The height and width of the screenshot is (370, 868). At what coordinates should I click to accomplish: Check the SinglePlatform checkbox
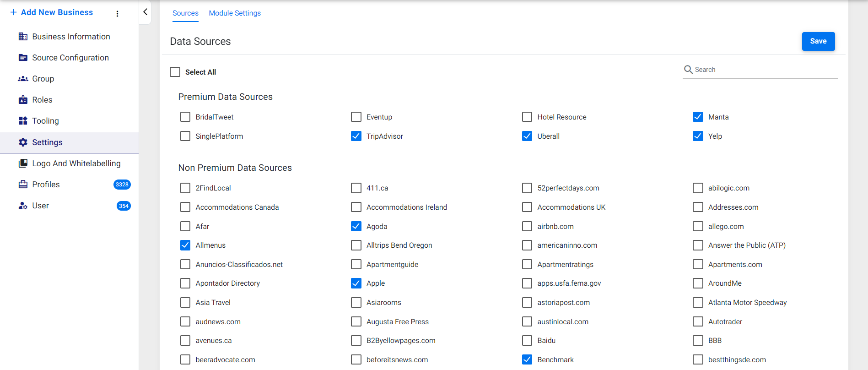click(185, 136)
